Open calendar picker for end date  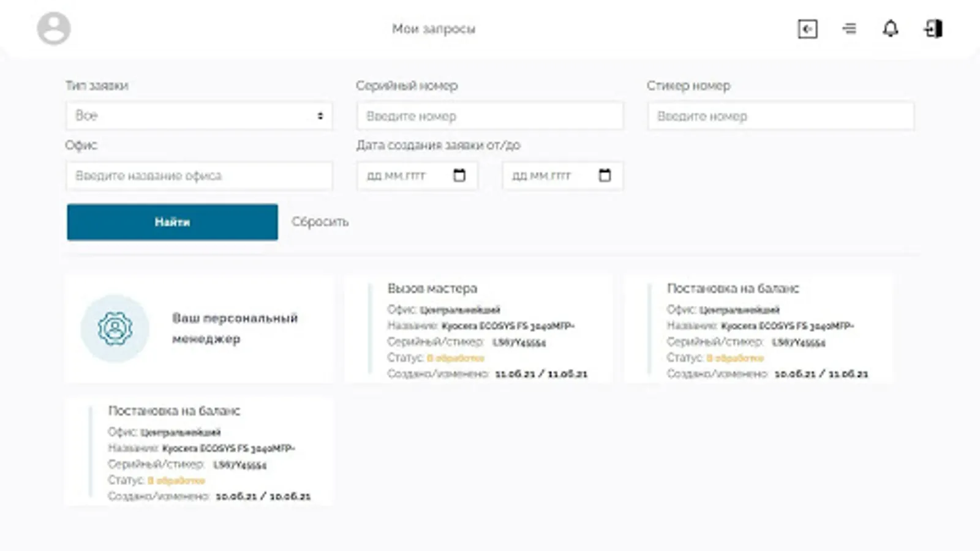605,176
